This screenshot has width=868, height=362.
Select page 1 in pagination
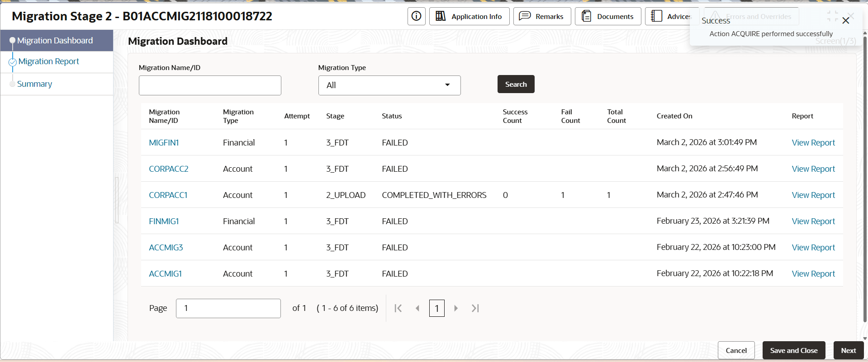tap(437, 308)
